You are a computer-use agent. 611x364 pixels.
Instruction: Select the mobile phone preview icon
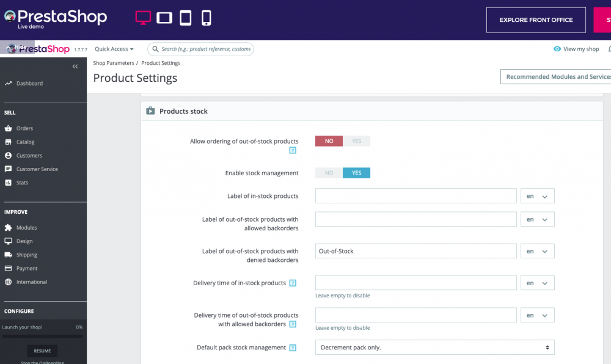pyautogui.click(x=206, y=17)
